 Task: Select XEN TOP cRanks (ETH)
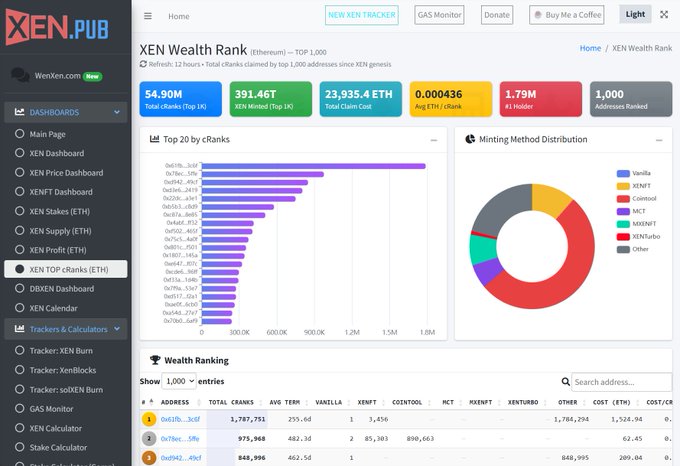66,269
